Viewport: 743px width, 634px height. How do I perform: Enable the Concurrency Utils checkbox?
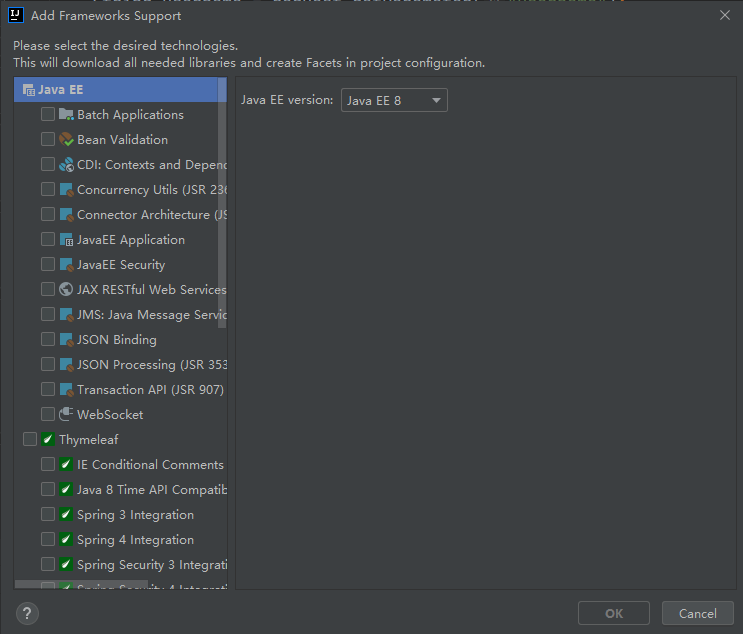coord(48,190)
